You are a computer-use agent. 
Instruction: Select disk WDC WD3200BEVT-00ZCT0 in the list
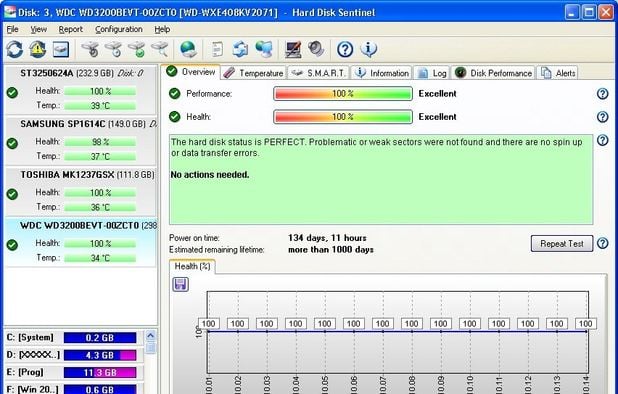(80, 242)
